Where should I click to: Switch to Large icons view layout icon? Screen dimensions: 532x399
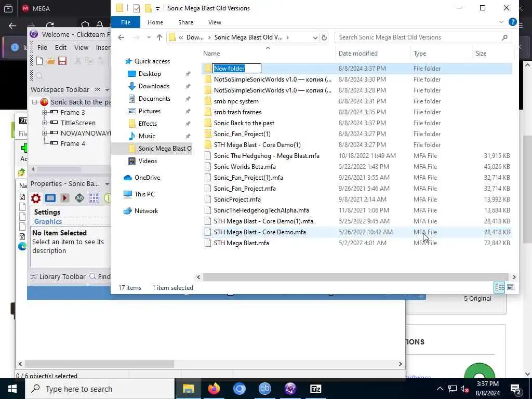click(511, 288)
